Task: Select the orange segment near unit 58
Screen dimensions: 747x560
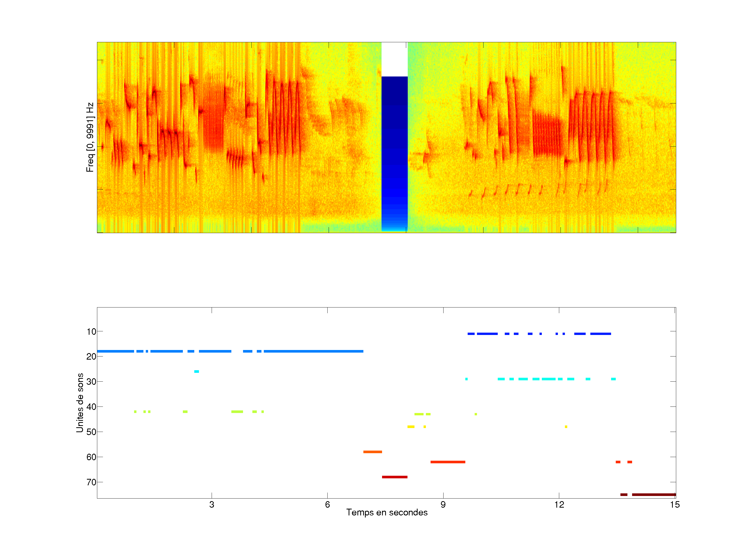Action: coord(372,452)
